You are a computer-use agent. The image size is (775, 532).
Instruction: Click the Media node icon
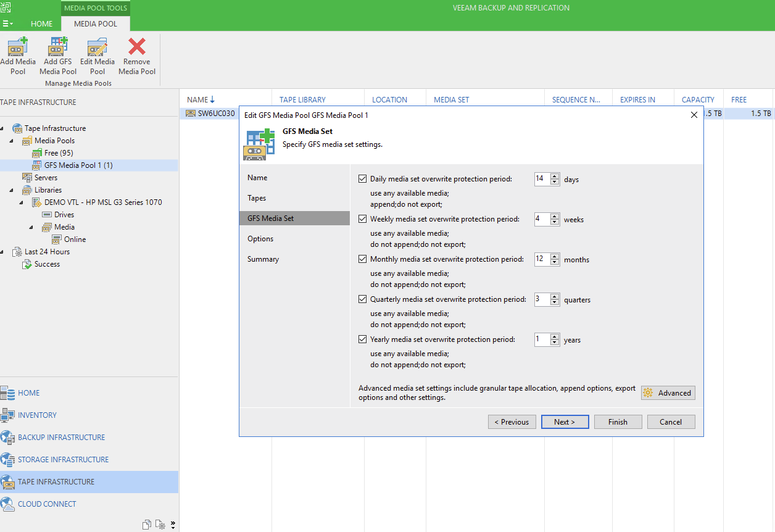[x=47, y=227]
